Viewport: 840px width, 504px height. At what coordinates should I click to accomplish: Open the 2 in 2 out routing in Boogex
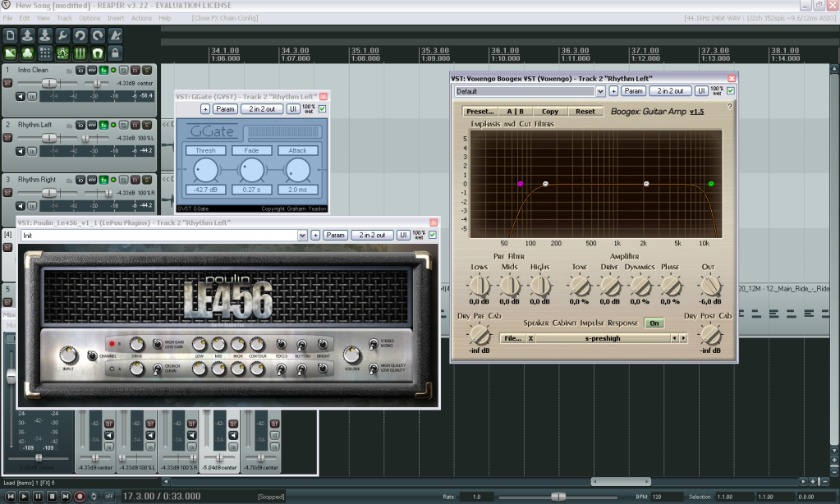pos(670,91)
